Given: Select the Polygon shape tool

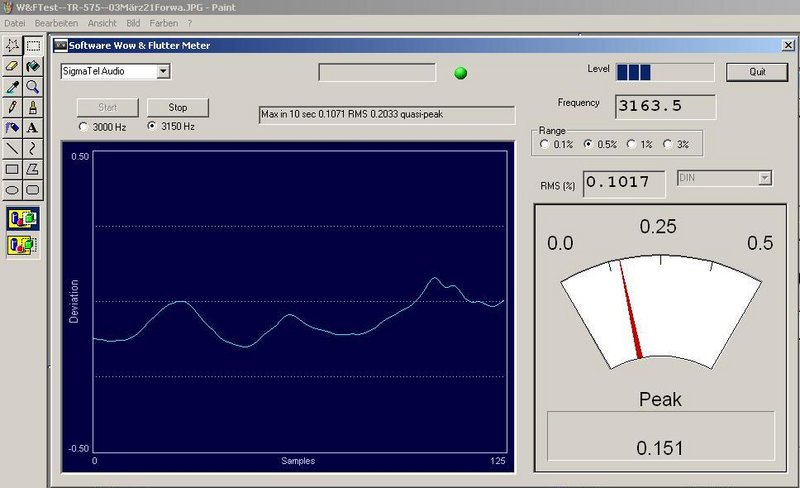Looking at the screenshot, I should pos(33,169).
